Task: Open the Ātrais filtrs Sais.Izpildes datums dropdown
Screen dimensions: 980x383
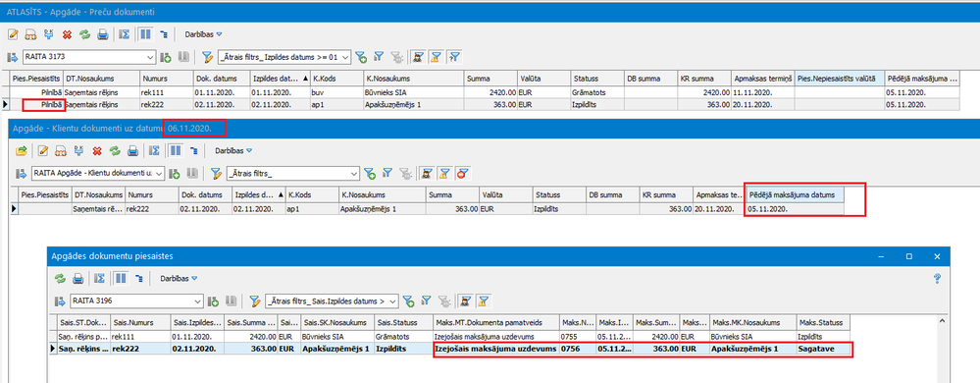Action: click(393, 301)
